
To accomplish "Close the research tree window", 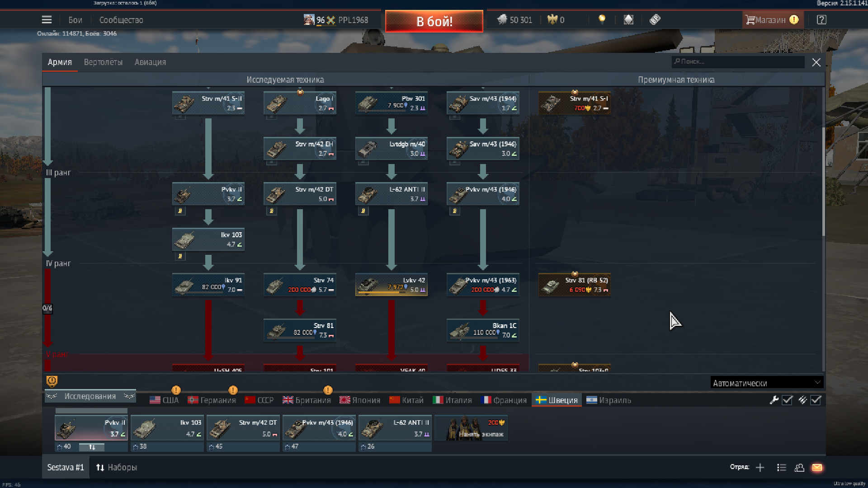I will point(816,62).
